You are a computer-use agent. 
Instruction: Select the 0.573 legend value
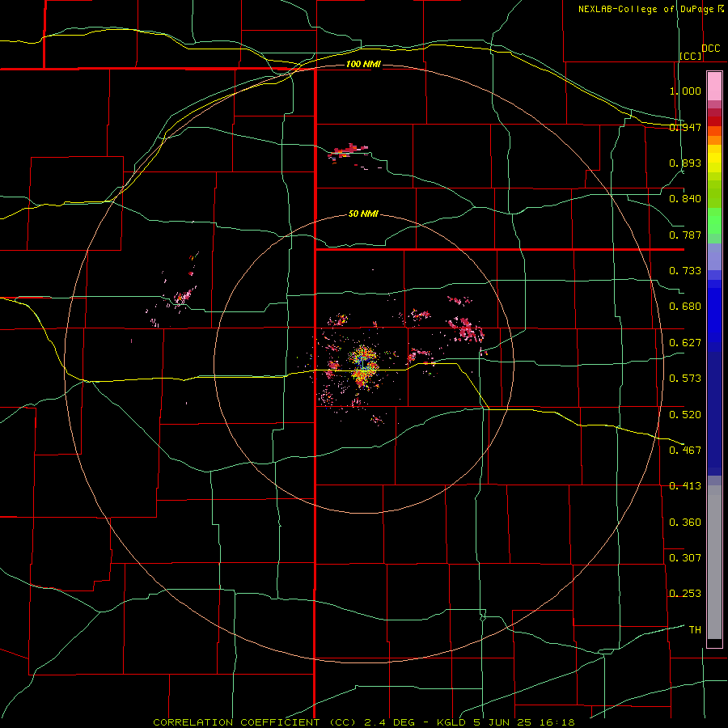(685, 379)
